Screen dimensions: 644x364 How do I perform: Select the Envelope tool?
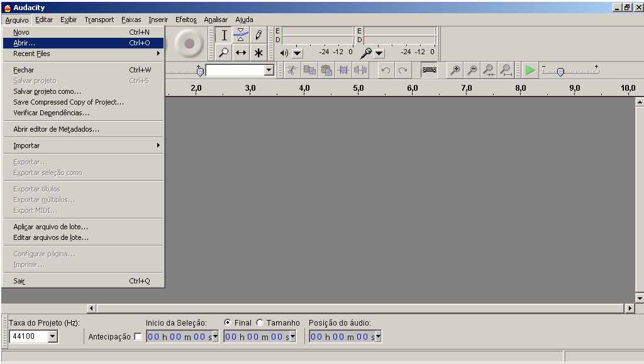pos(241,35)
